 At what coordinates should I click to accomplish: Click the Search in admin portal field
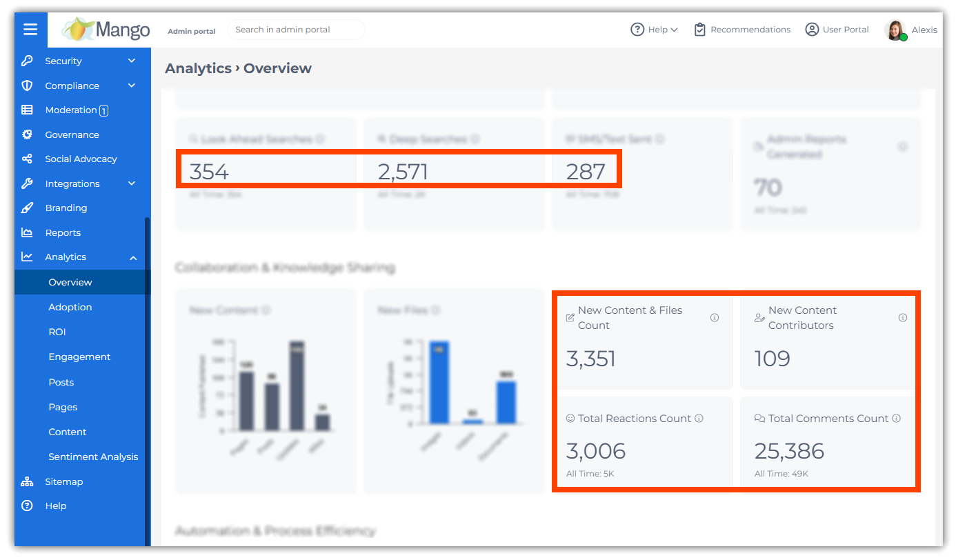(x=296, y=30)
